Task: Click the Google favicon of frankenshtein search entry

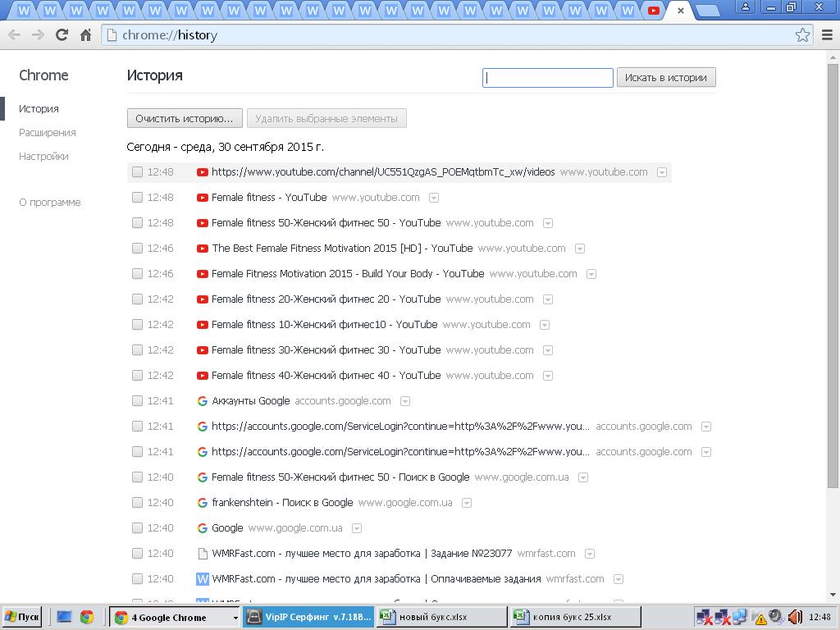Action: tap(202, 503)
